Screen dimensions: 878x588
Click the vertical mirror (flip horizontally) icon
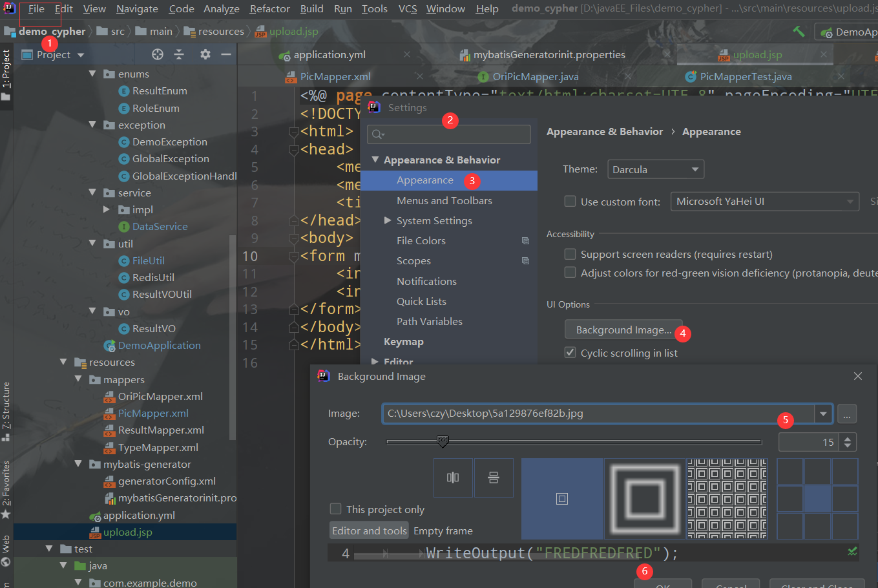click(x=453, y=478)
